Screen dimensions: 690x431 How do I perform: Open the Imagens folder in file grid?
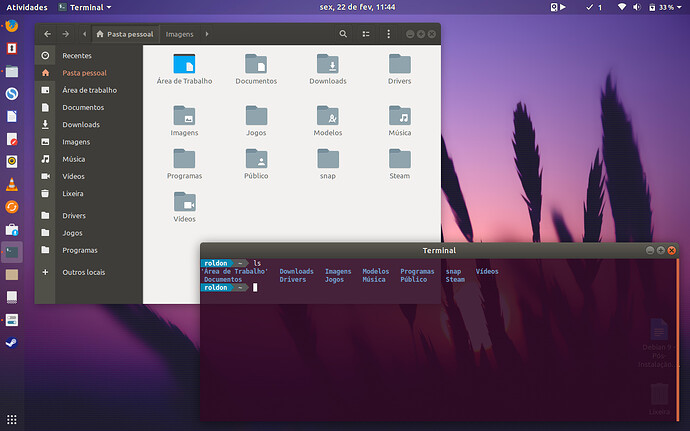pos(184,115)
